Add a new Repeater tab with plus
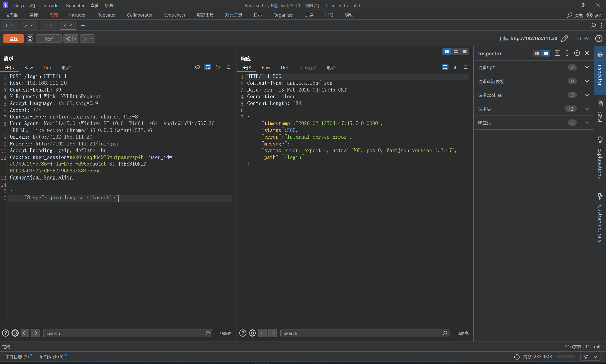The image size is (606, 364). pos(83,25)
